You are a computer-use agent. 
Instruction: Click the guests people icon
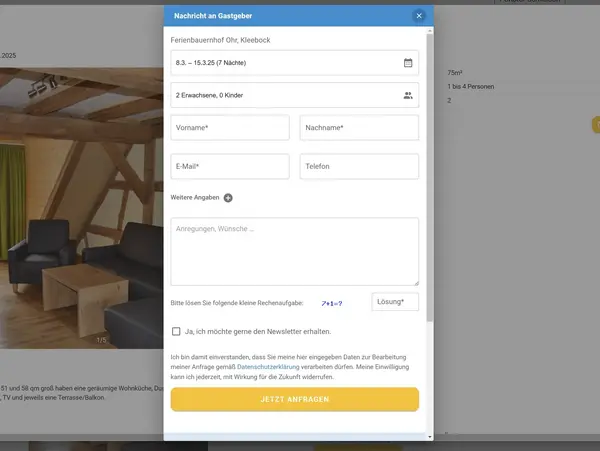pos(408,95)
